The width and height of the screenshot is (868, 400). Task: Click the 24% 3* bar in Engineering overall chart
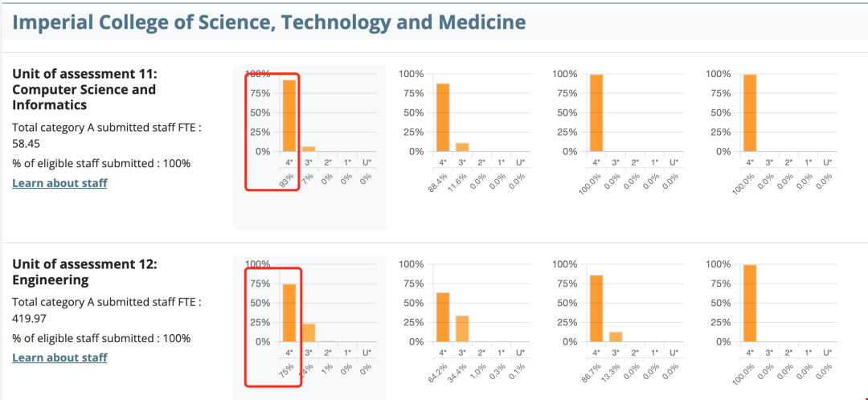point(309,333)
